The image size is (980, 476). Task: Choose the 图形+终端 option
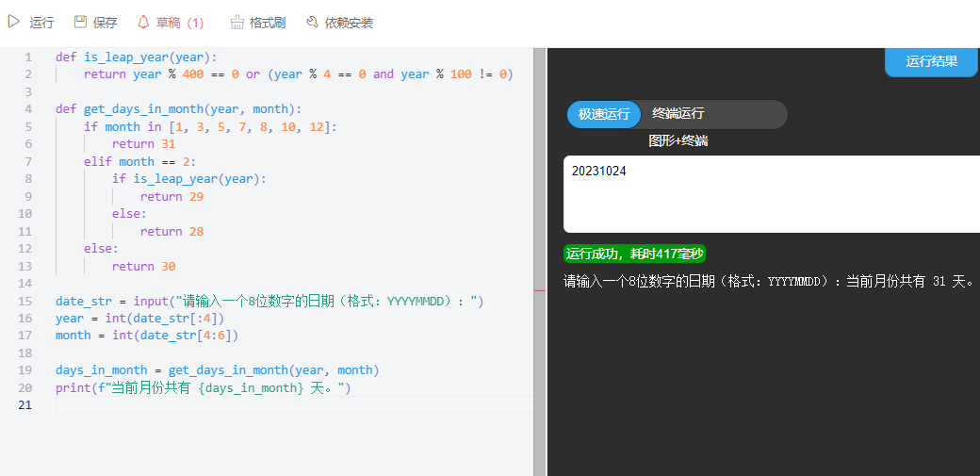[x=678, y=141]
